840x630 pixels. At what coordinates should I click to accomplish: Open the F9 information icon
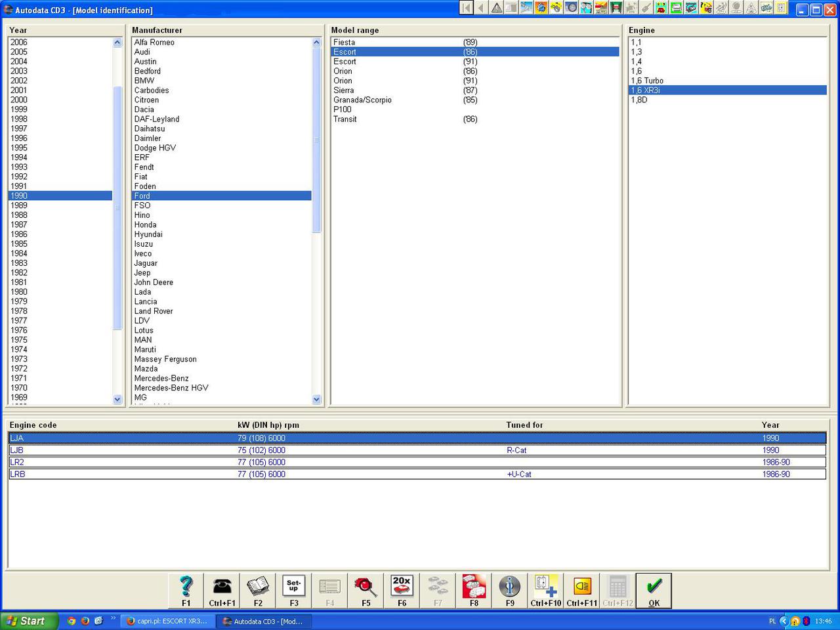click(510, 591)
